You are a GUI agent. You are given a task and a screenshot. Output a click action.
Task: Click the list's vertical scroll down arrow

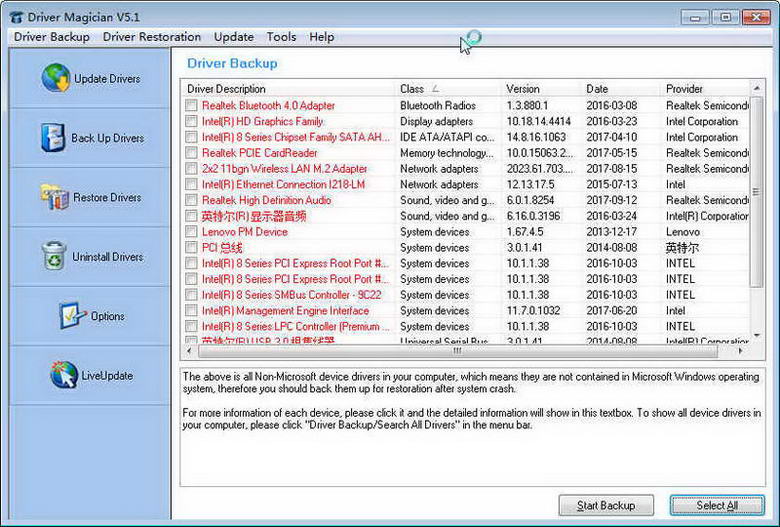(757, 335)
